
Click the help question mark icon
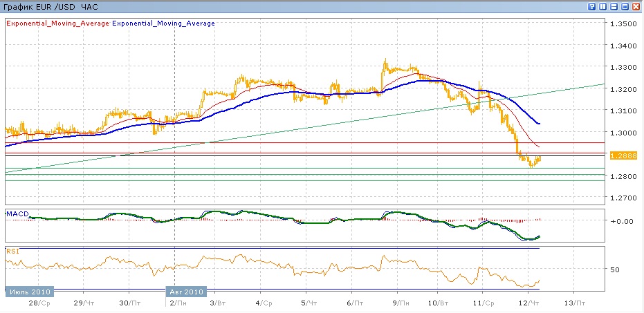(x=593, y=6)
